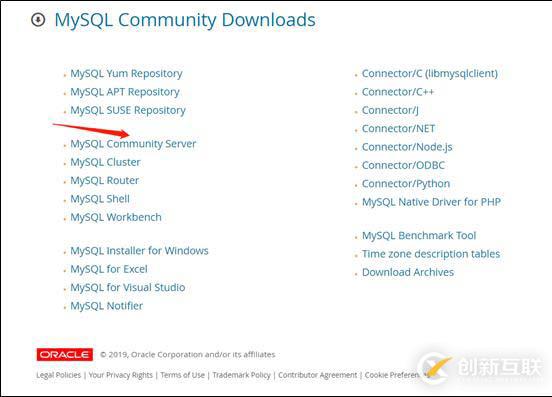Image resolution: width=552 pixels, height=397 pixels.
Task: Open MySQL Workbench link
Action: coord(116,217)
